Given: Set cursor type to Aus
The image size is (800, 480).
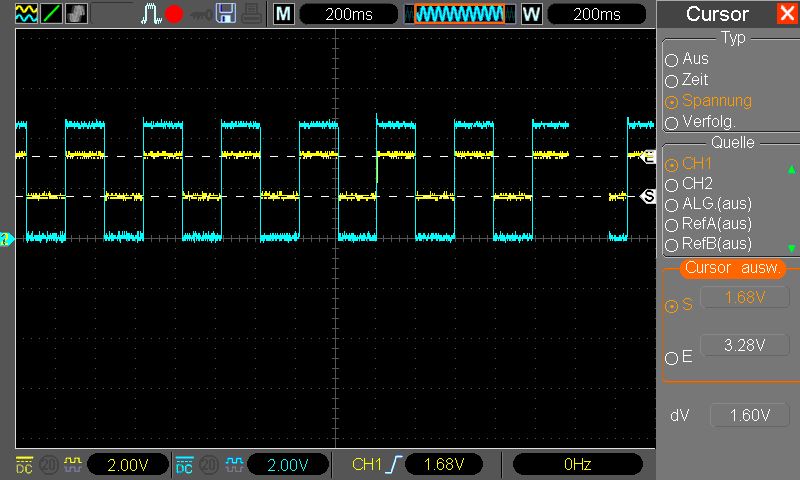Looking at the screenshot, I should pyautogui.click(x=672, y=59).
